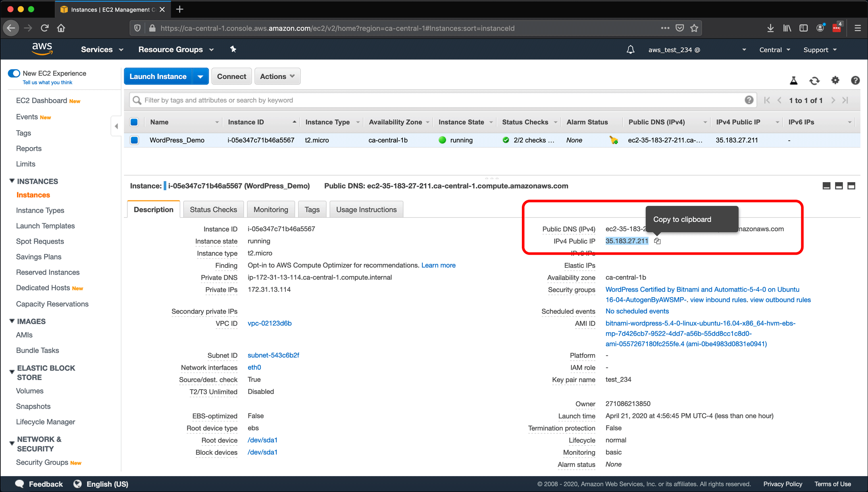This screenshot has width=868, height=492.
Task: Select the Status Checks tab
Action: click(213, 209)
